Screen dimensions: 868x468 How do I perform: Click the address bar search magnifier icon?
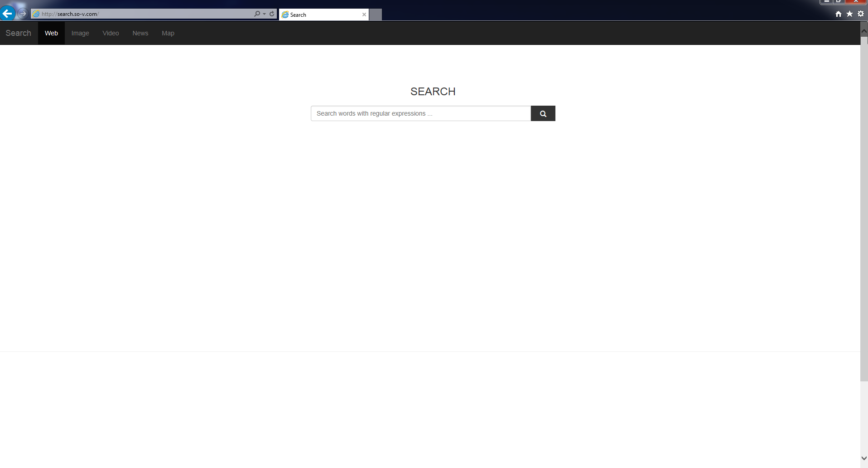(x=257, y=14)
